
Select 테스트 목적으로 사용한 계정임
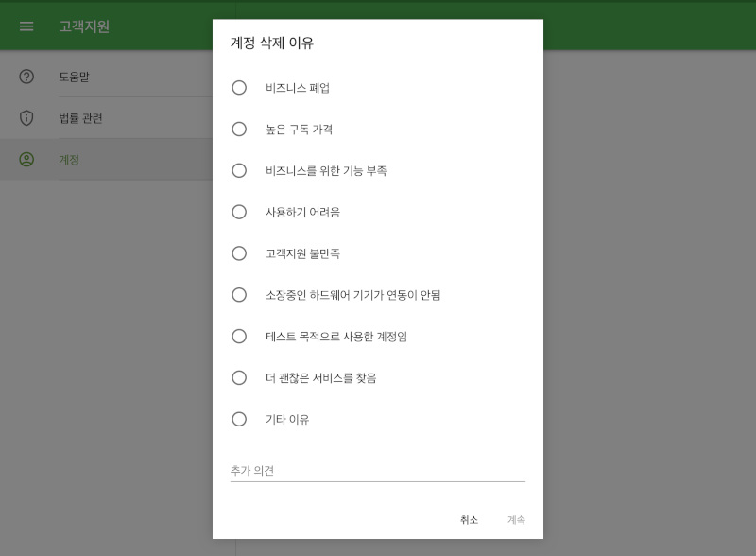239,336
